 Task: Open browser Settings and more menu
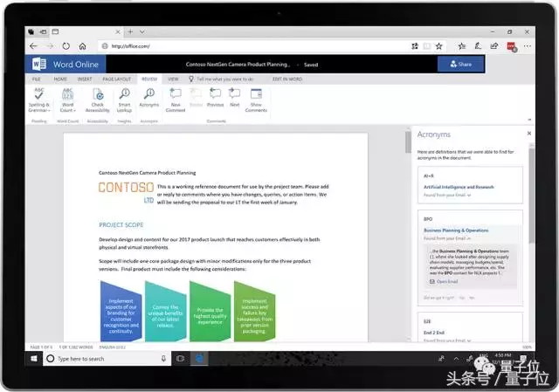pyautogui.click(x=528, y=46)
